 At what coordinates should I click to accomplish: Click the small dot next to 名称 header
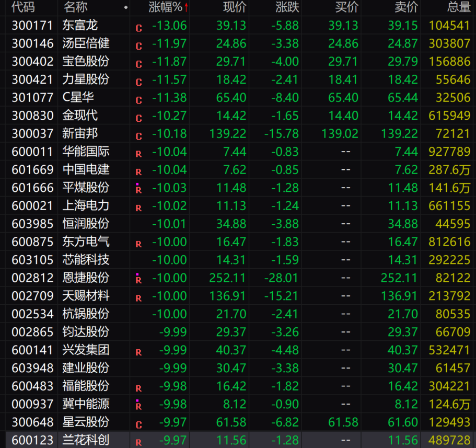click(126, 7)
